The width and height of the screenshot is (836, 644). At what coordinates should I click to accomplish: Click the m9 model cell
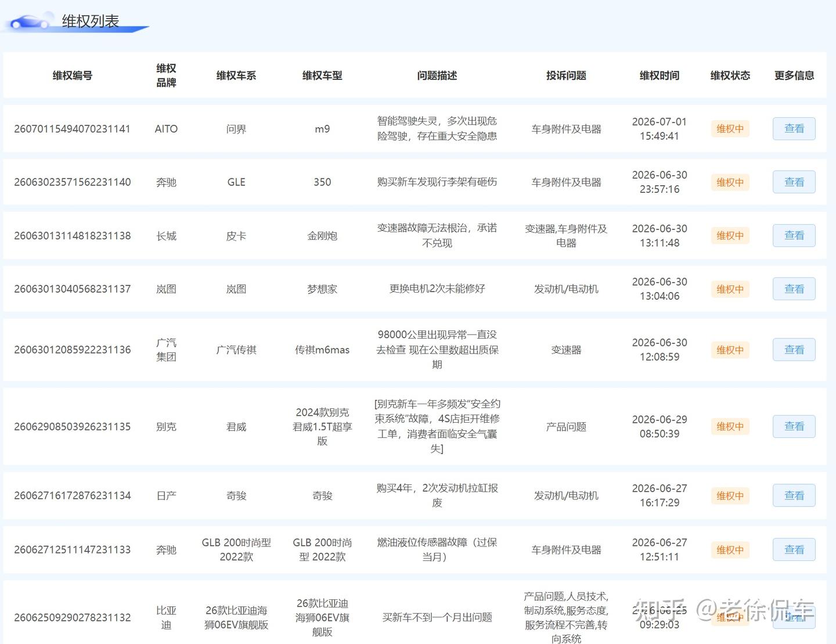tap(322, 129)
